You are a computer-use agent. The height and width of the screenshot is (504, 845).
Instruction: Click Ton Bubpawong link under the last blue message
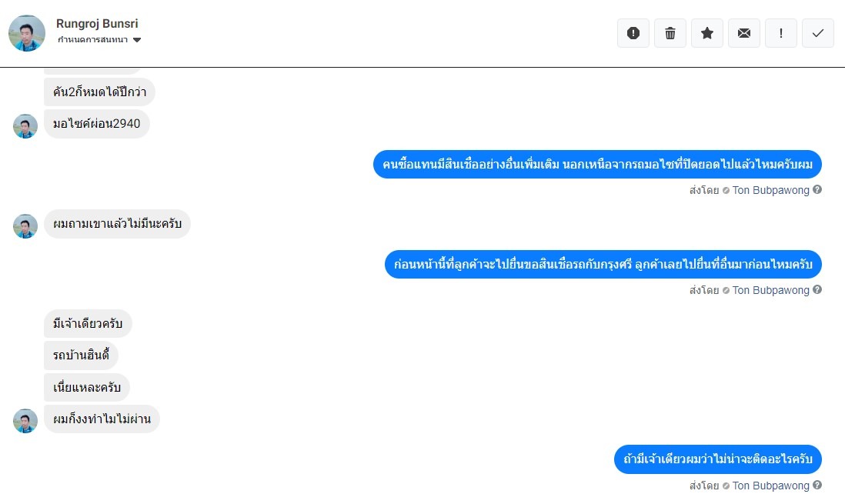(770, 486)
